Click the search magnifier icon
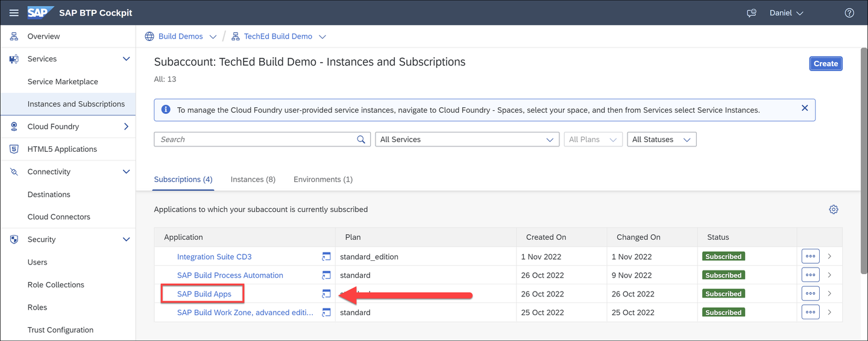The width and height of the screenshot is (868, 341). tap(361, 139)
